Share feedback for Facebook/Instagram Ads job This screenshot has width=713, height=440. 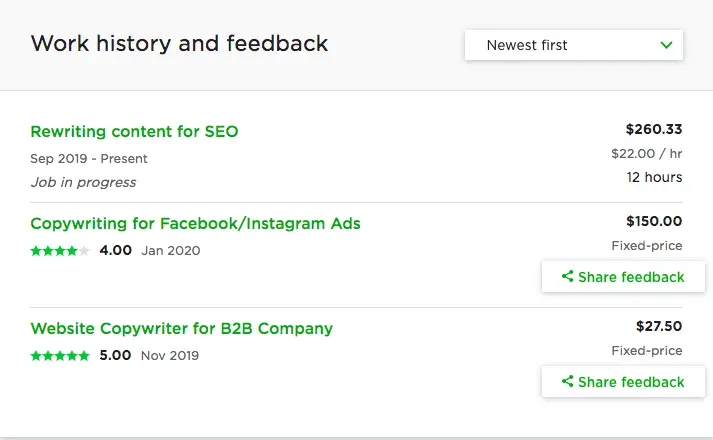[623, 277]
